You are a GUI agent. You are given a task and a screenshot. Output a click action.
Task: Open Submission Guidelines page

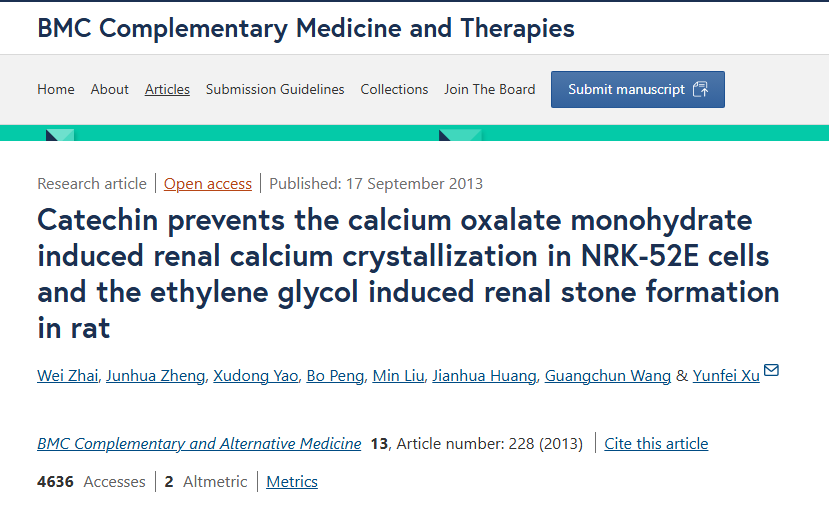tap(275, 89)
